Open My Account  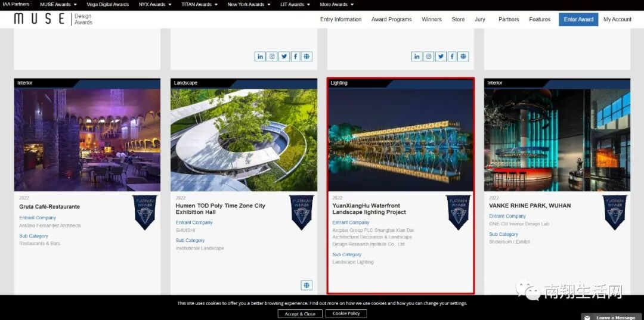(x=617, y=19)
